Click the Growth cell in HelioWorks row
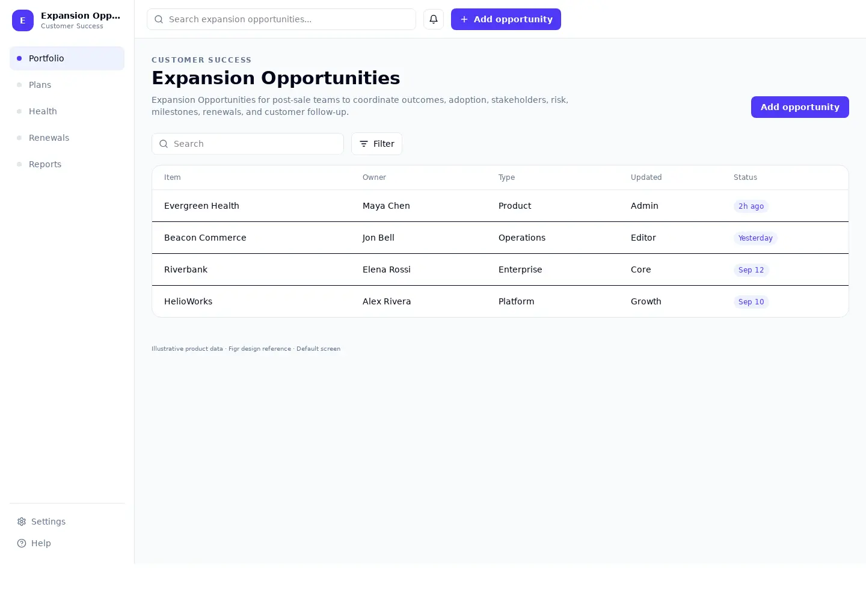The width and height of the screenshot is (866, 616). pyautogui.click(x=646, y=301)
